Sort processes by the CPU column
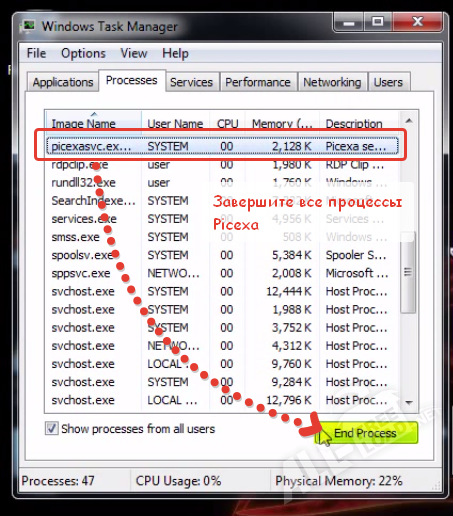The image size is (453, 516). [x=227, y=123]
